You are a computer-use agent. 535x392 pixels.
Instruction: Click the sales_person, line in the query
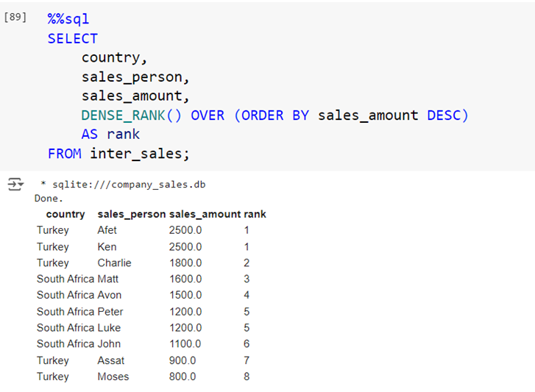[x=135, y=77]
